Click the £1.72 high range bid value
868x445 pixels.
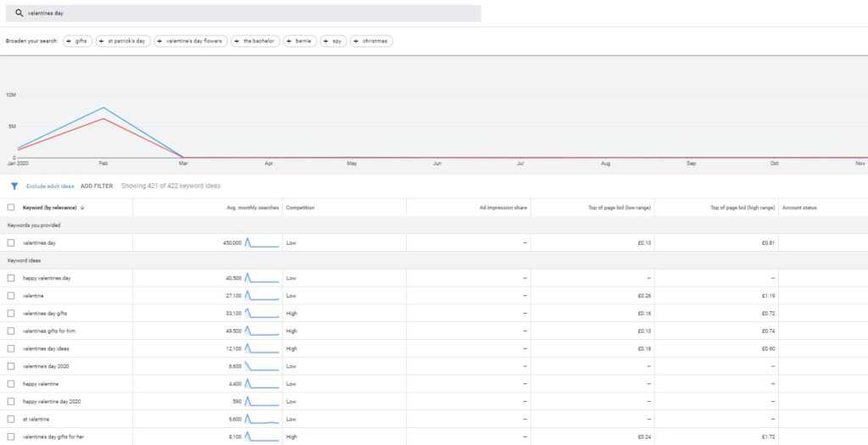[x=768, y=437]
